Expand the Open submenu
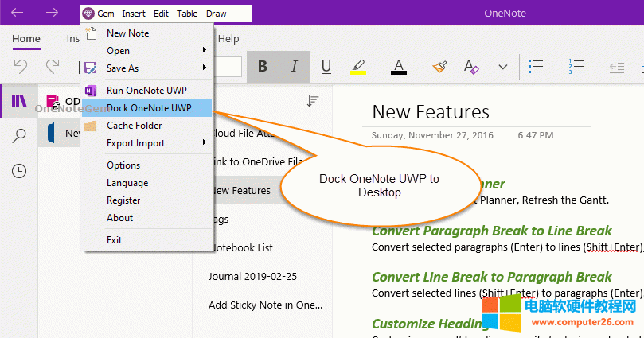The image size is (644, 338). tap(146, 50)
